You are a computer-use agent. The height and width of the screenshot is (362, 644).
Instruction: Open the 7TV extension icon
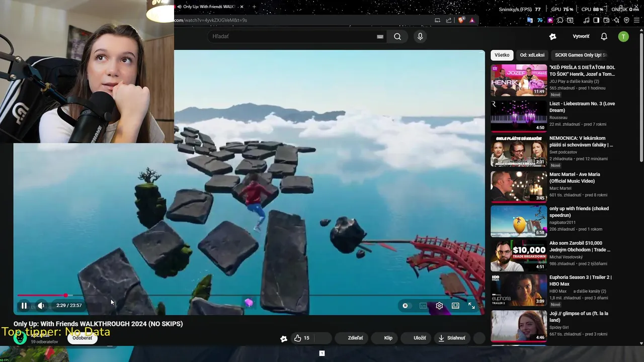point(540,20)
